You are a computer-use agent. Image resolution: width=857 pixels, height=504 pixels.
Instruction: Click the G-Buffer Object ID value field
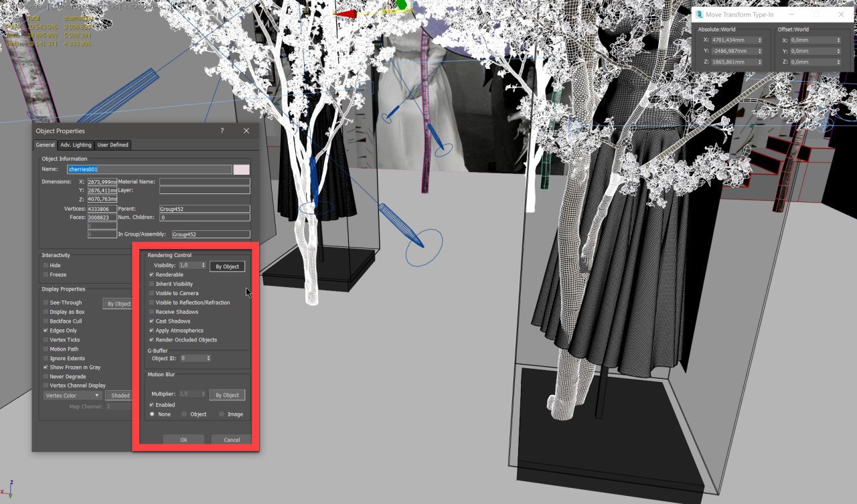(192, 358)
